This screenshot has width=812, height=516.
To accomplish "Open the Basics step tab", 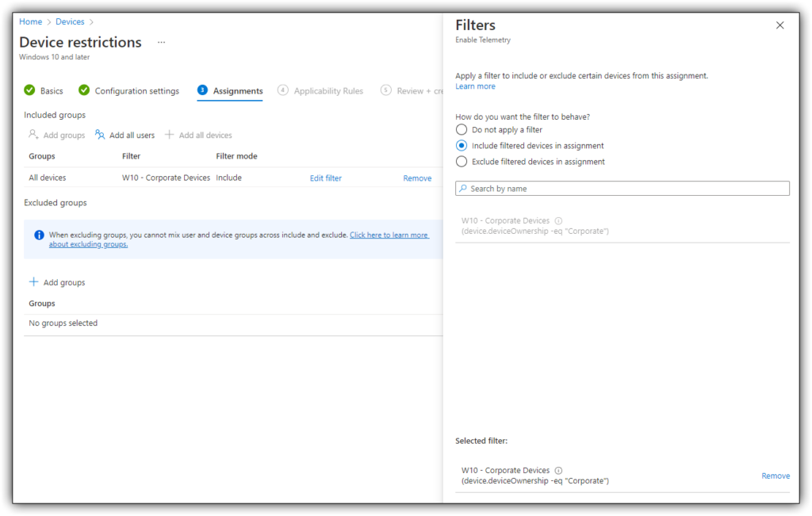I will [44, 90].
